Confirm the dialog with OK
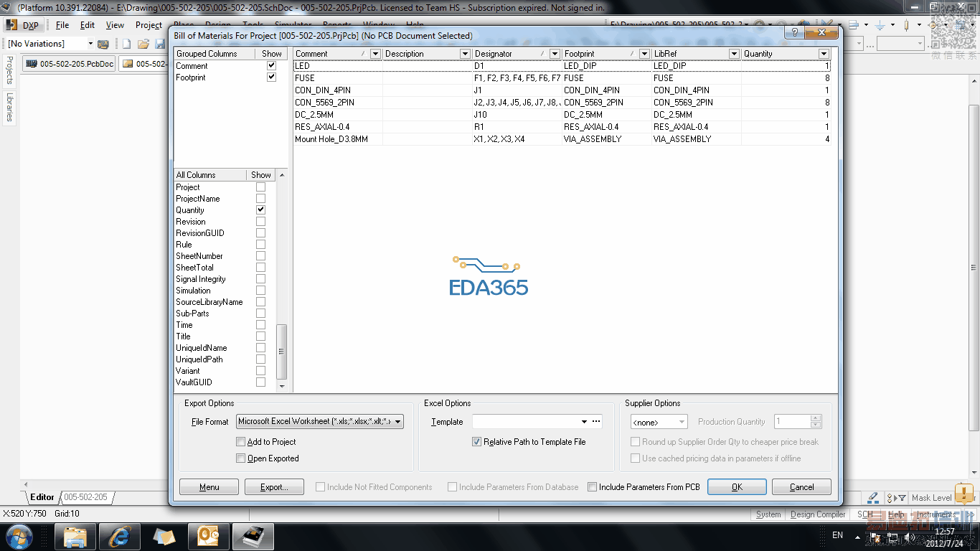This screenshot has width=980, height=551. [737, 487]
